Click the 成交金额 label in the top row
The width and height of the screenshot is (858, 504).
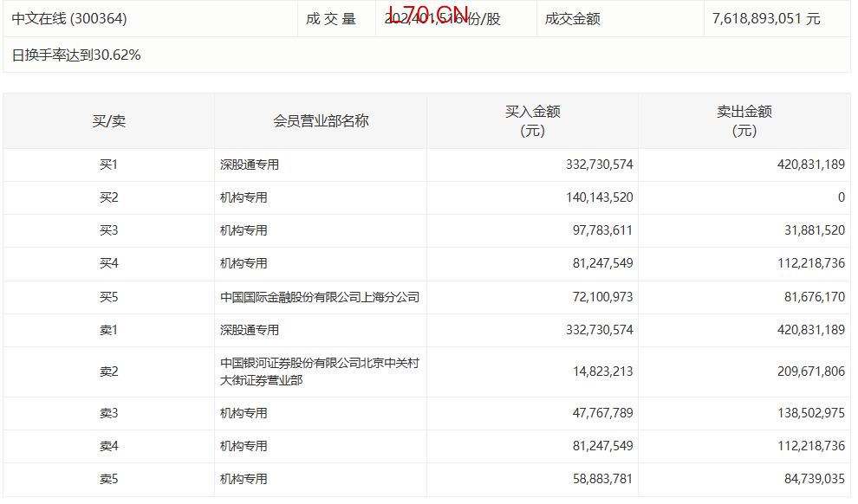(572, 18)
